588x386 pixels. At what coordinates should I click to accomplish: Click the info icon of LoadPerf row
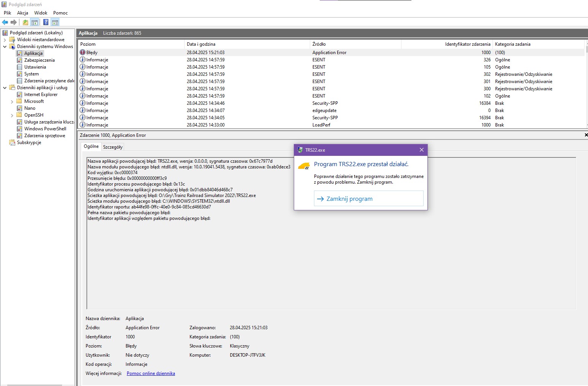[x=83, y=125]
